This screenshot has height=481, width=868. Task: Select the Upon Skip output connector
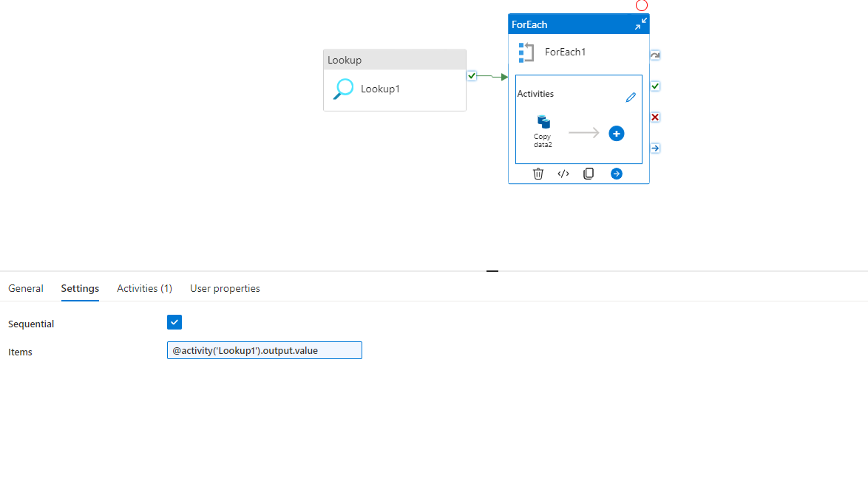tap(655, 55)
